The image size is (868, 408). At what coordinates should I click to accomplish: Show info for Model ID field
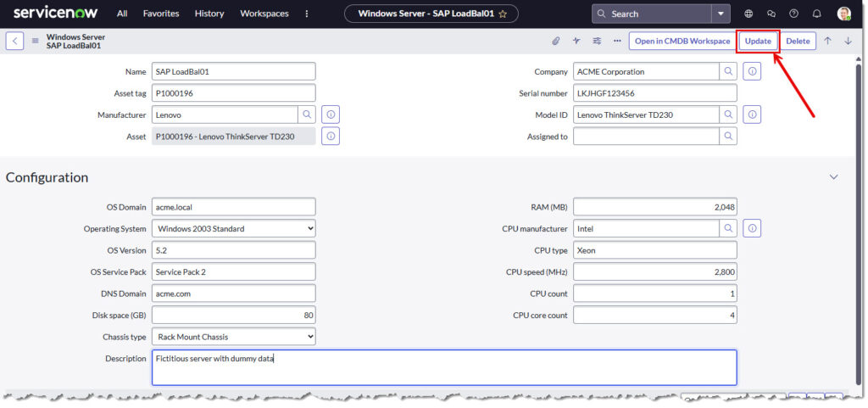click(753, 114)
